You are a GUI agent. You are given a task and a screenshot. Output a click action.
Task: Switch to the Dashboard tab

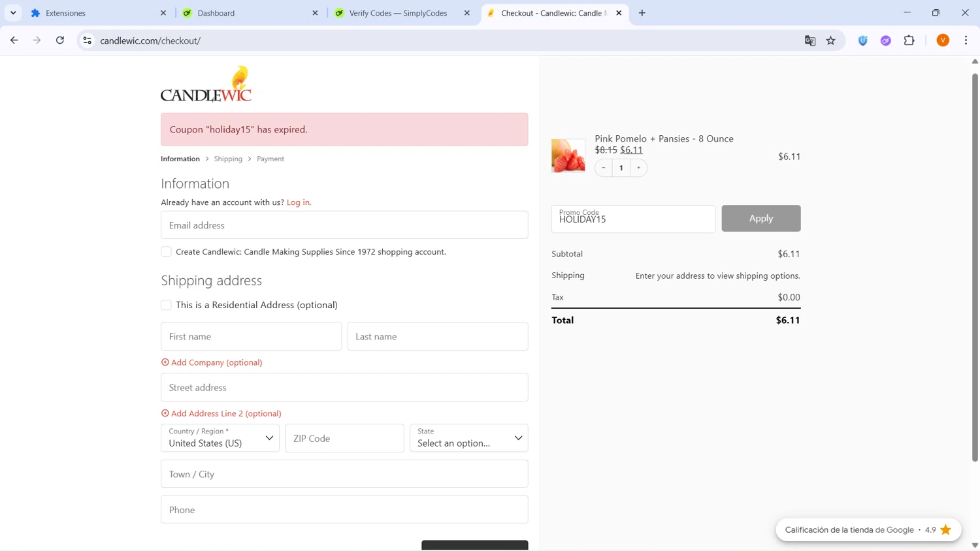tap(250, 13)
